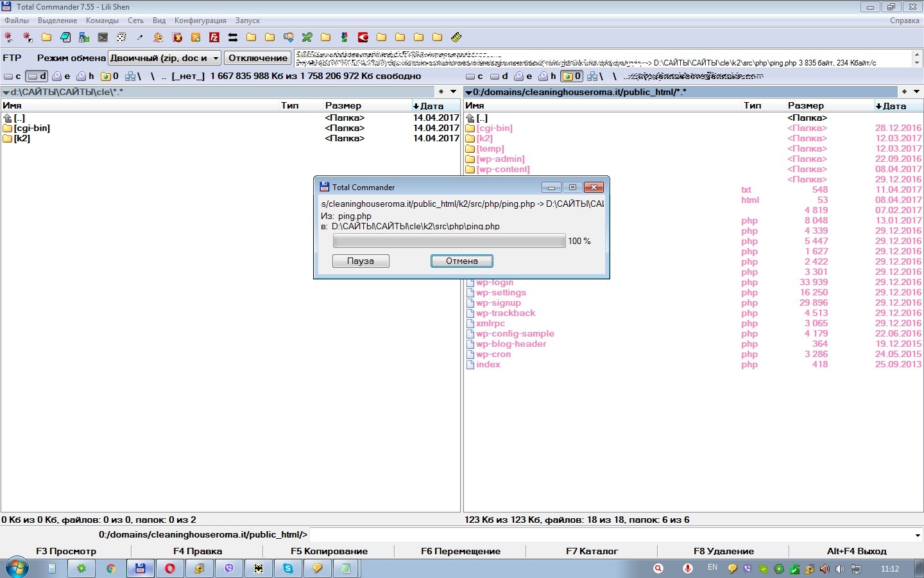The height and width of the screenshot is (578, 924).
Task: Open Skype from the taskbar
Action: (288, 568)
